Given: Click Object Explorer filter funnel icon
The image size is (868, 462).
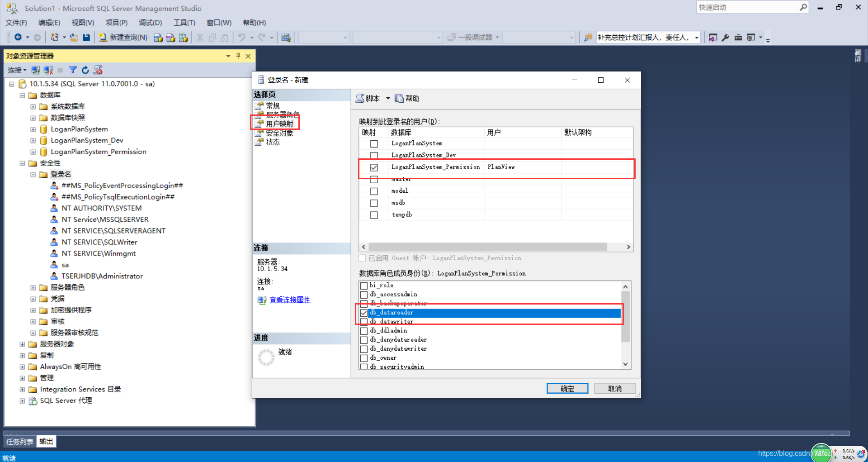Looking at the screenshot, I should tap(73, 70).
